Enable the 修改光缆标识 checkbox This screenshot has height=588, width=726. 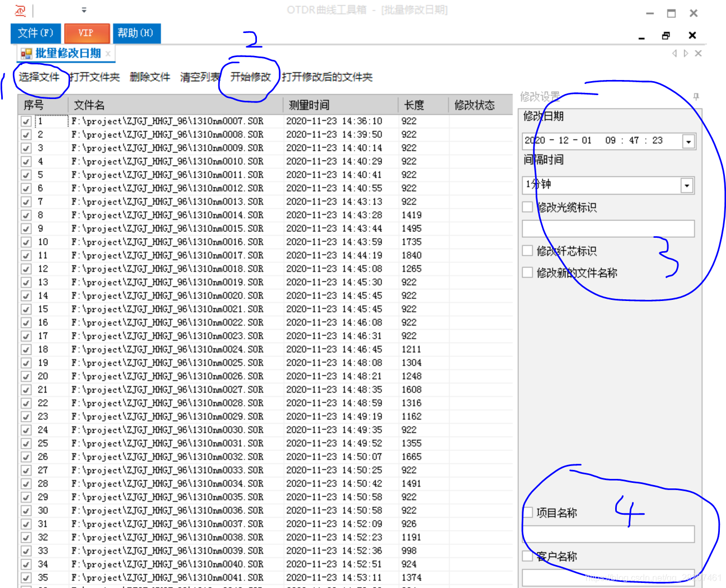[x=527, y=207]
